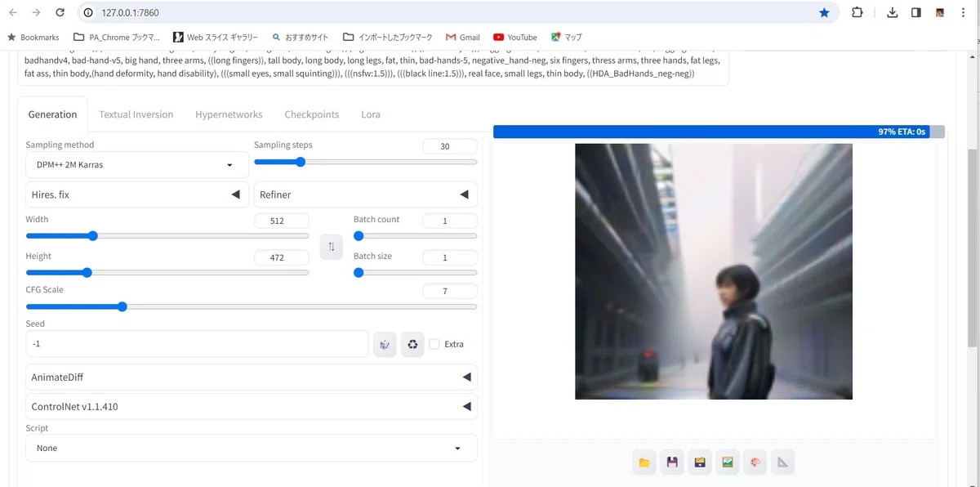Click the recycle reuse seed icon

[412, 344]
